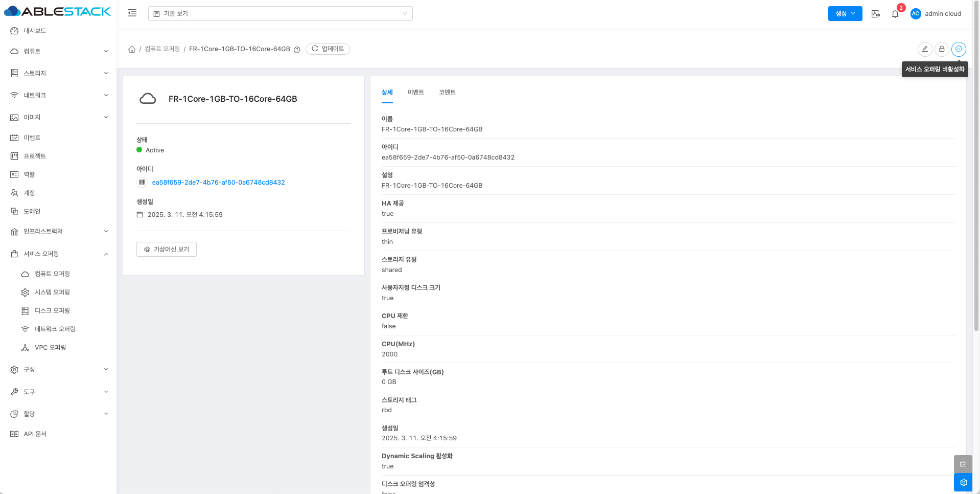Switch to the 코멘트 tab
Image resolution: width=980 pixels, height=494 pixels.
[x=447, y=92]
